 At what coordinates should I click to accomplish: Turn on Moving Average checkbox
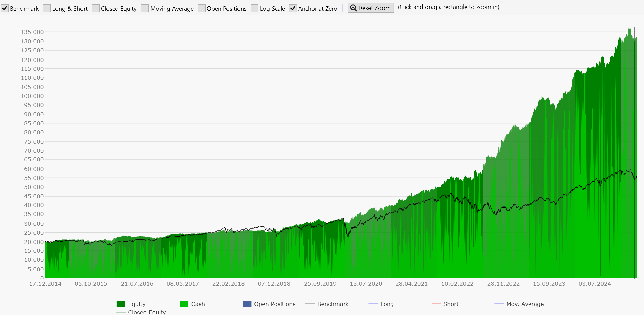(145, 8)
